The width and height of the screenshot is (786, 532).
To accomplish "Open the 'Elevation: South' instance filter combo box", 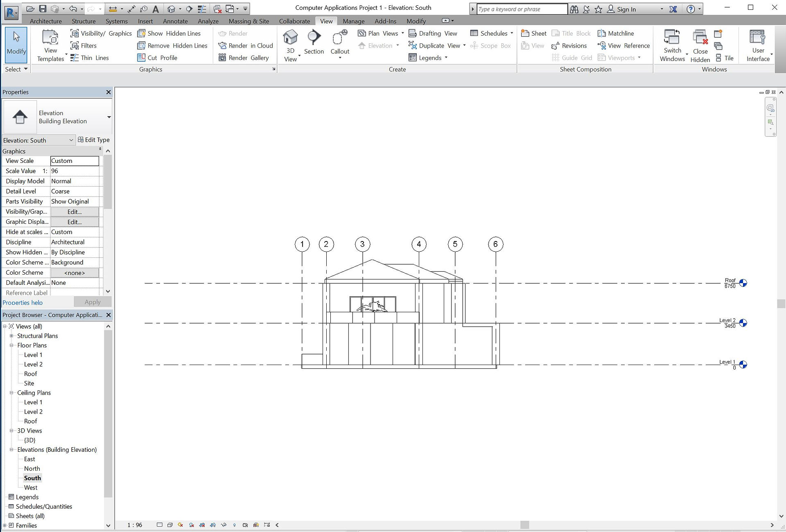I will pyautogui.click(x=38, y=140).
